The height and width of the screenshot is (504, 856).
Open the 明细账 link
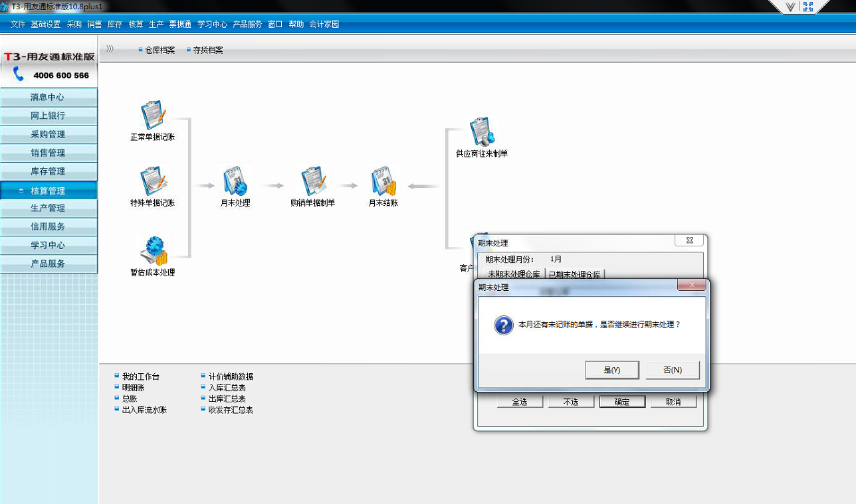133,388
